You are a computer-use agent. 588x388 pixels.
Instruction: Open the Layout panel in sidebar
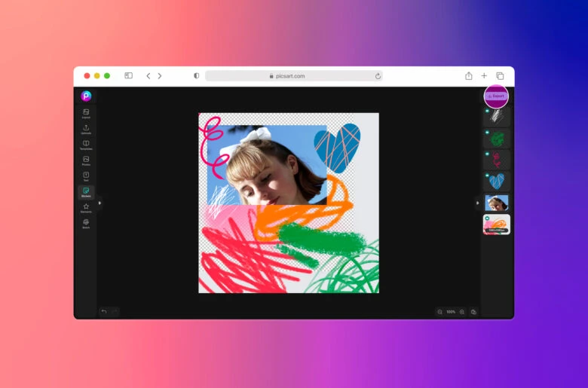(86, 113)
